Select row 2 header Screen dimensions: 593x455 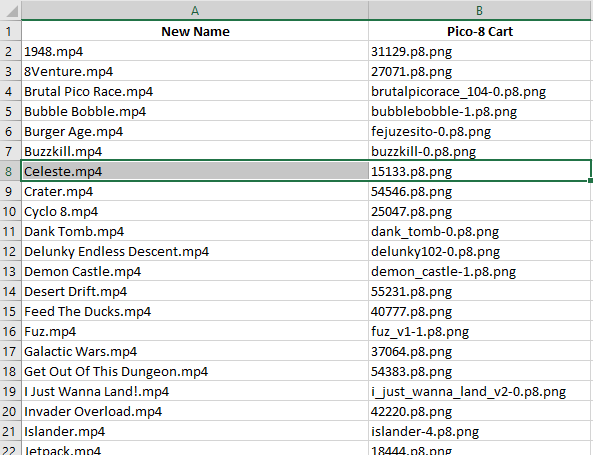[10, 51]
